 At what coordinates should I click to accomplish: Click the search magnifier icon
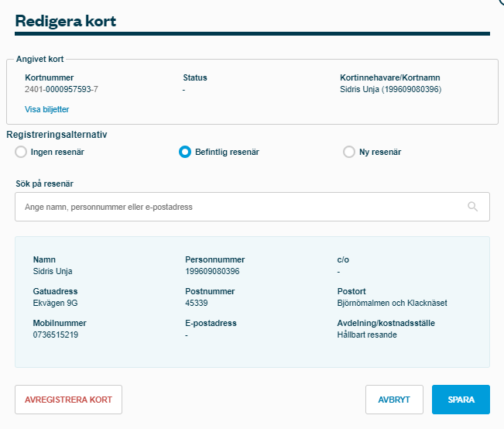tap(472, 207)
